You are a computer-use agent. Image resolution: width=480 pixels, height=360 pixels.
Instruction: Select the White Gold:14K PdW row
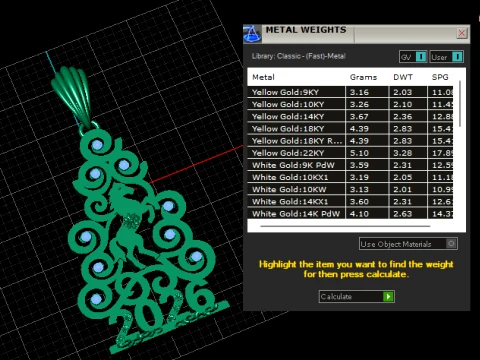[350, 214]
